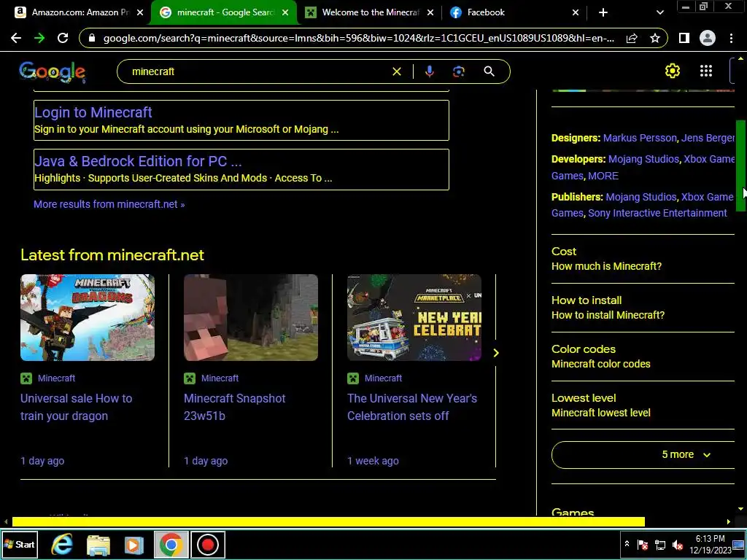747x560 pixels.
Task: Open the tab search dropdown
Action: click(x=659, y=13)
